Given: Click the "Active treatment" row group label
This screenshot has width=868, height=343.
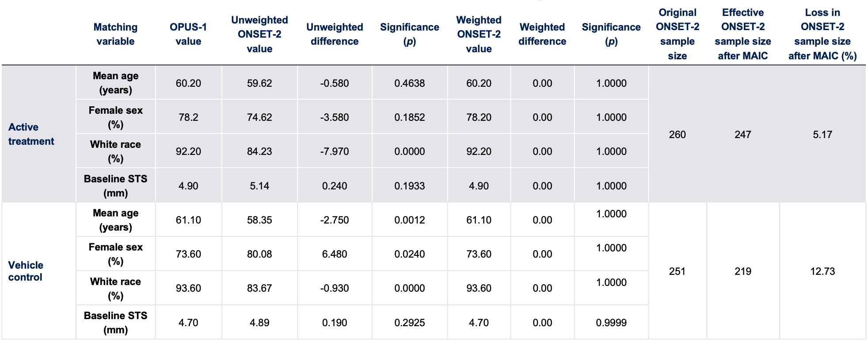Looking at the screenshot, I should click(x=31, y=134).
